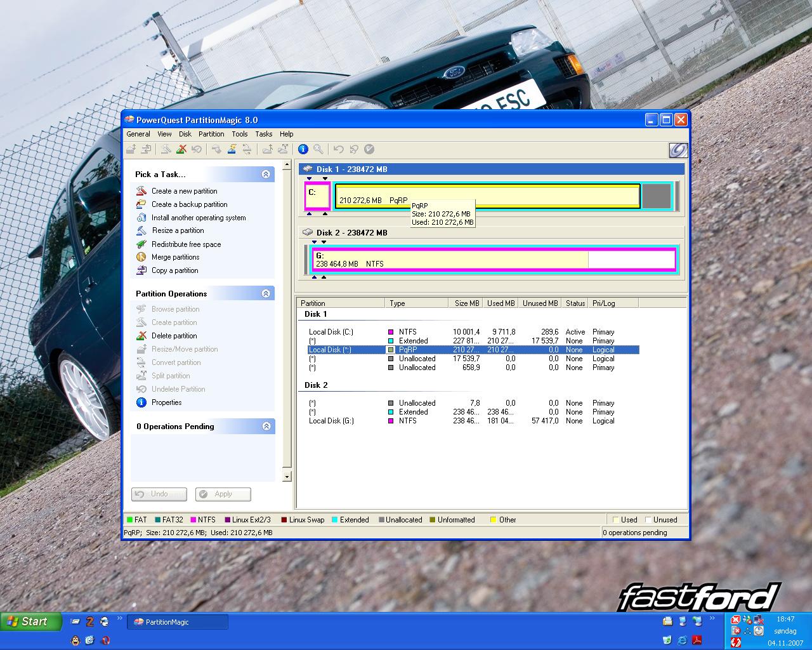Select the G: NTFS partition on Disk 2 map
The height and width of the screenshot is (650, 812).
tap(494, 260)
